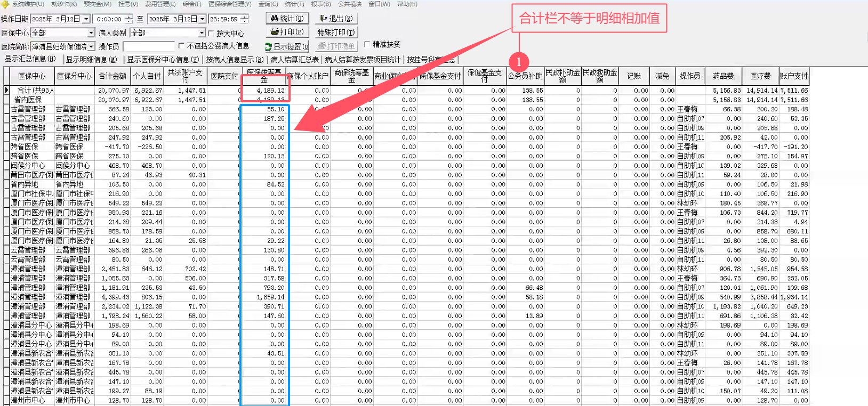Switch to 按病人信息显示(B) tab

[235, 59]
